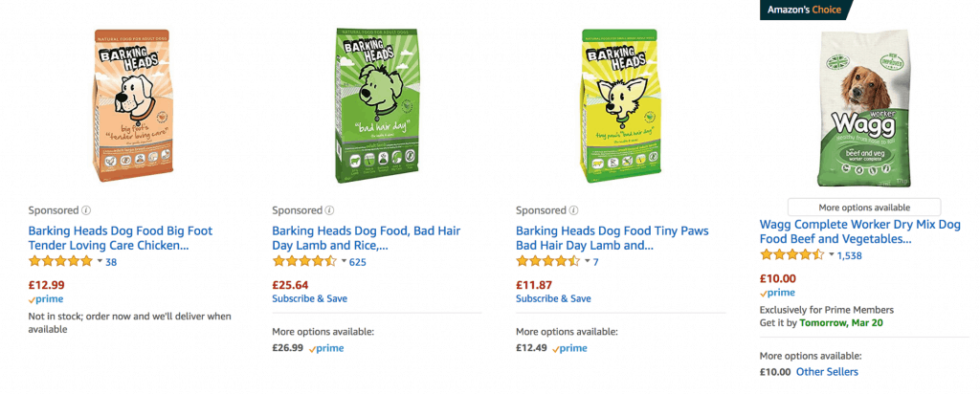Expand rating dropdown arrow next to 1,538 reviews
Viewport: 980px width, 394px height.
831,255
